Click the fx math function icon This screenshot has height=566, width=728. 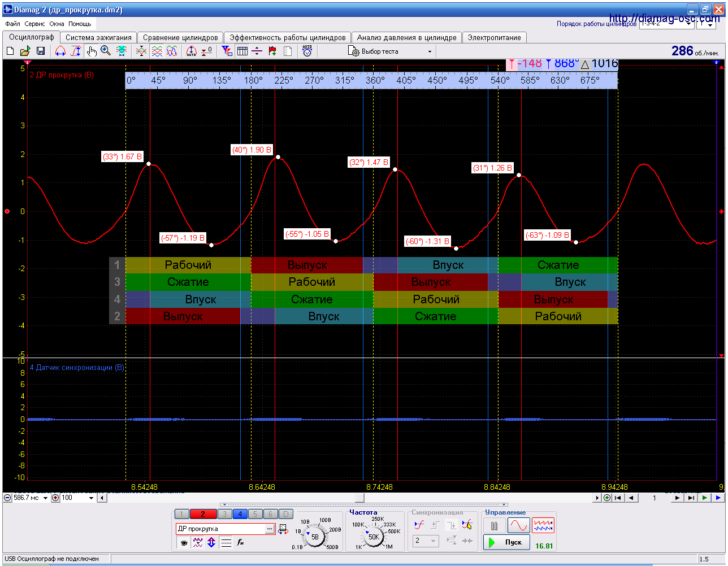pos(240,542)
